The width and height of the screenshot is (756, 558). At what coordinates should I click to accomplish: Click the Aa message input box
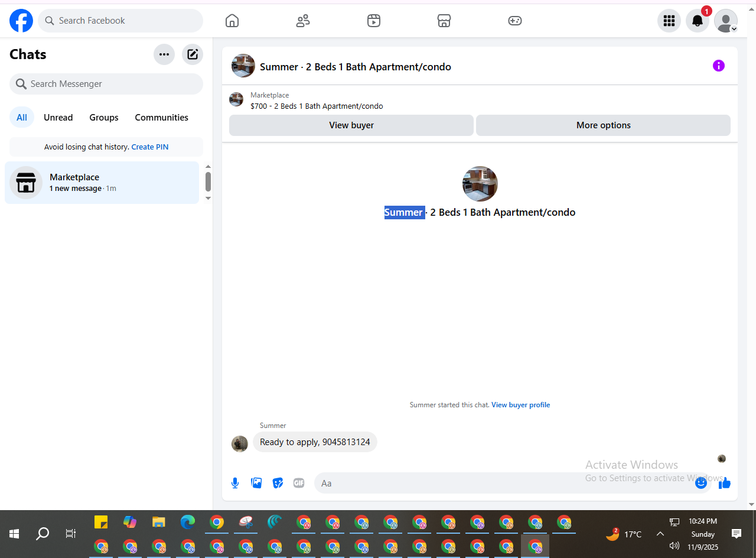pos(513,483)
